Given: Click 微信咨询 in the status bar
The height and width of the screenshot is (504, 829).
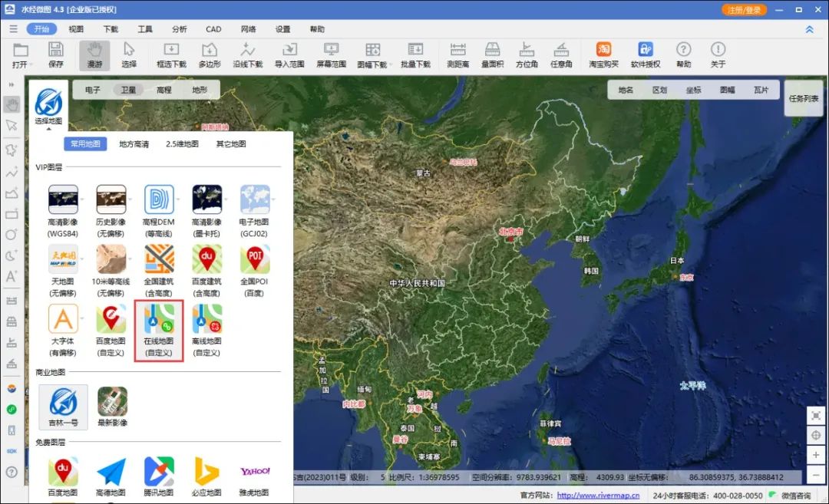Looking at the screenshot, I should tap(796, 496).
